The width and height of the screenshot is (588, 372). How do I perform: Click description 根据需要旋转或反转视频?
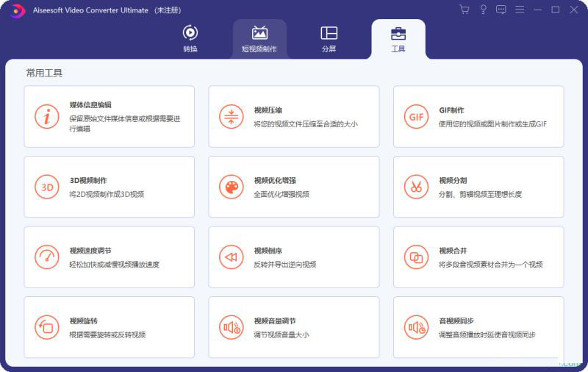click(107, 335)
